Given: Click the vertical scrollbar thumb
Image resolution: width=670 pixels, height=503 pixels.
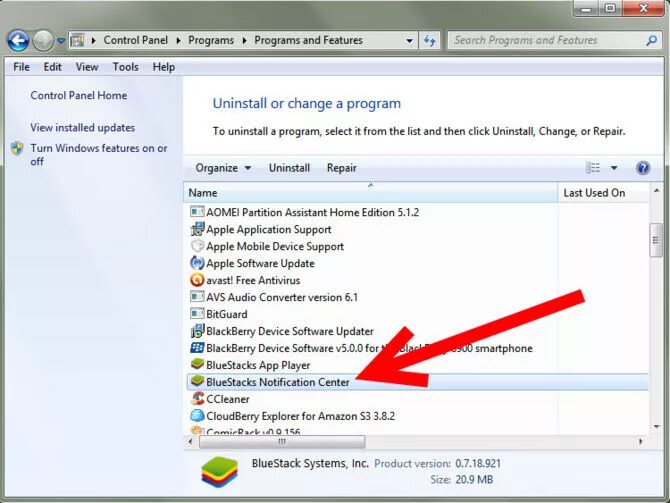Looking at the screenshot, I should pos(656,240).
